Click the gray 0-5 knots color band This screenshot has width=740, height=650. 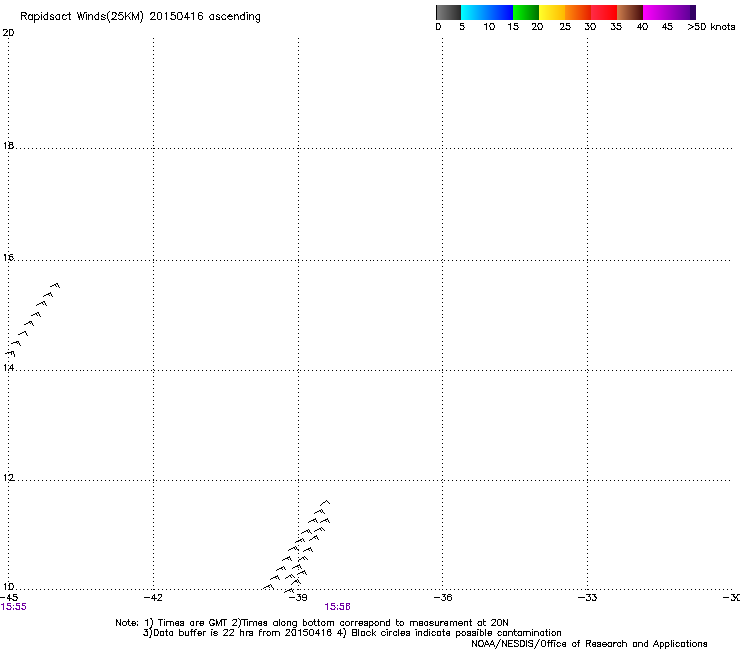[448, 12]
